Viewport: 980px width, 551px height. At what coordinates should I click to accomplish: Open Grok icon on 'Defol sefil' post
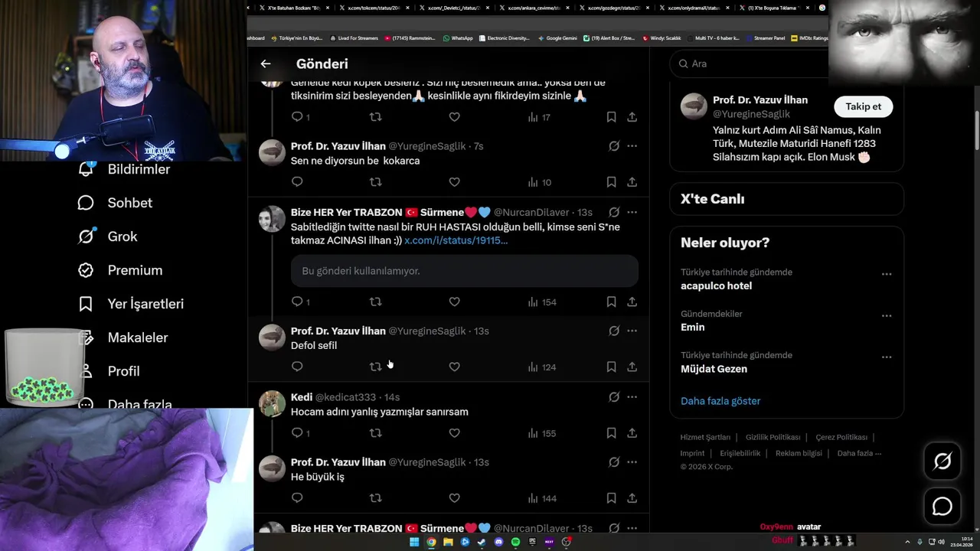tap(614, 331)
